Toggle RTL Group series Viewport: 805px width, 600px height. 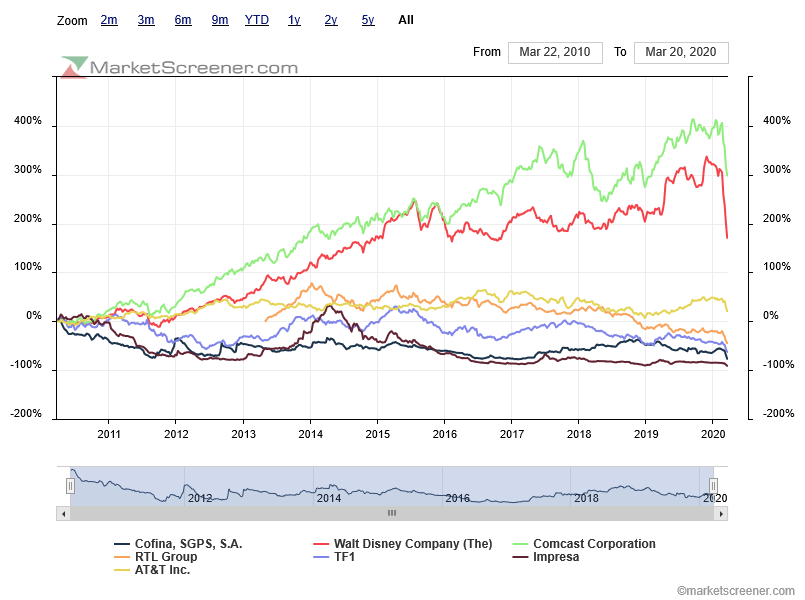pos(156,557)
